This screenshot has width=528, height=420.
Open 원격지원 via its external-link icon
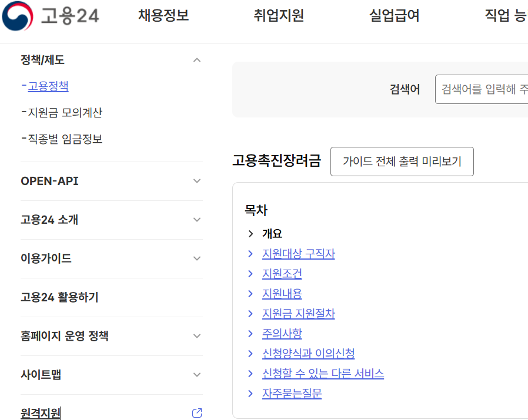tap(196, 413)
